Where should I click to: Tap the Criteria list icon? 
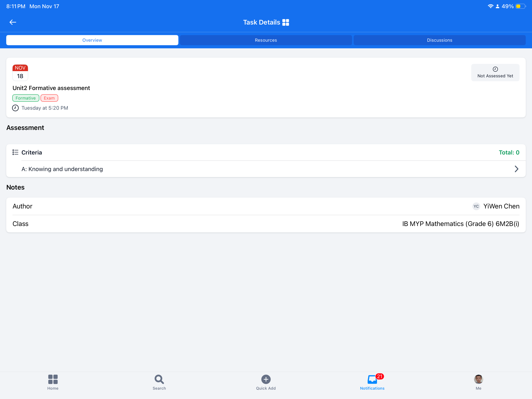pyautogui.click(x=15, y=152)
